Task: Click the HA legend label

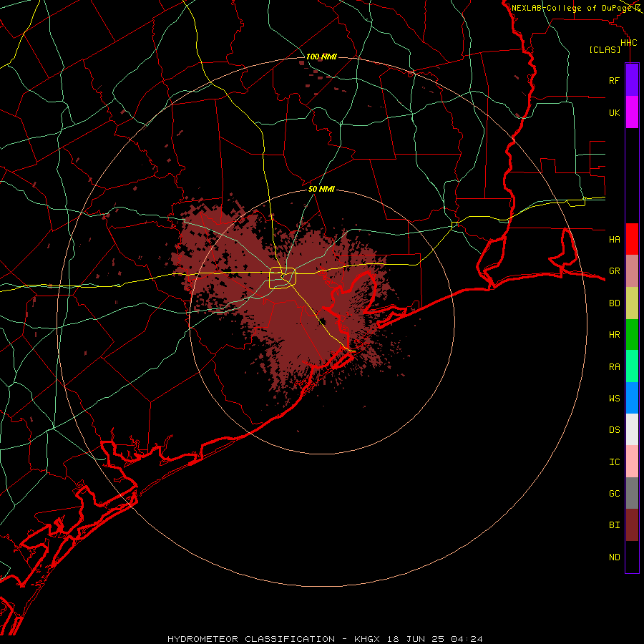Action: 614,239
